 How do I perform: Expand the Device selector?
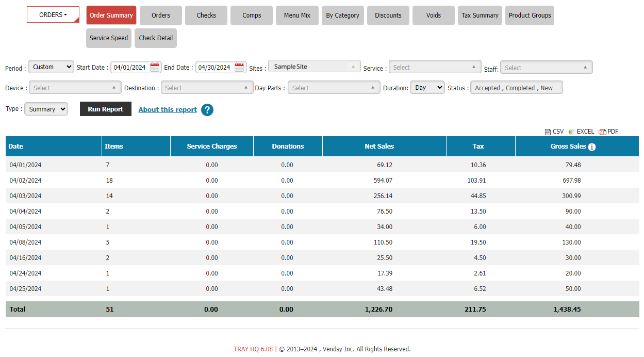(x=75, y=88)
